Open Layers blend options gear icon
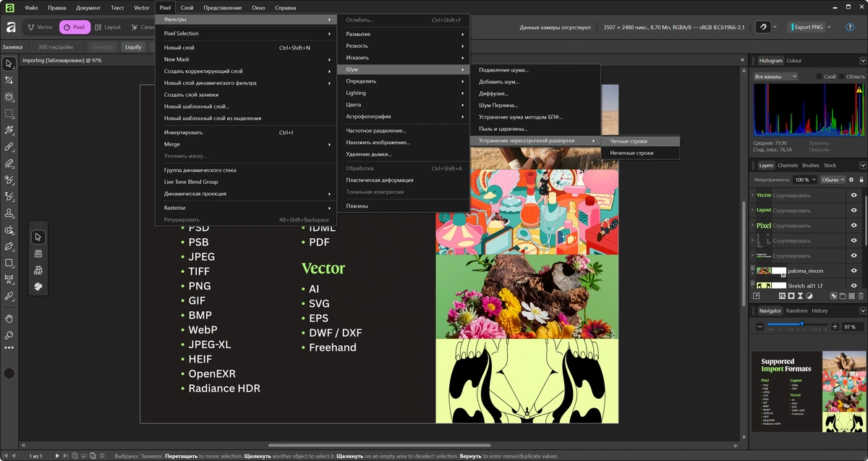Screen dimensions: 868x461 coord(851,179)
